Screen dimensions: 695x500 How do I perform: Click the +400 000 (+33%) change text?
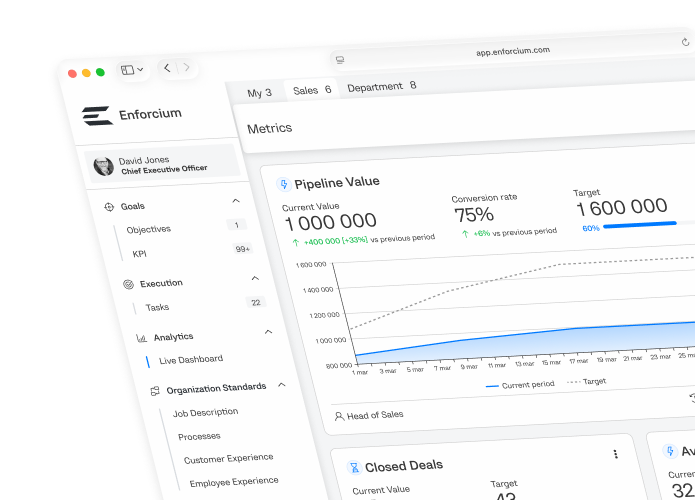pyautogui.click(x=336, y=241)
